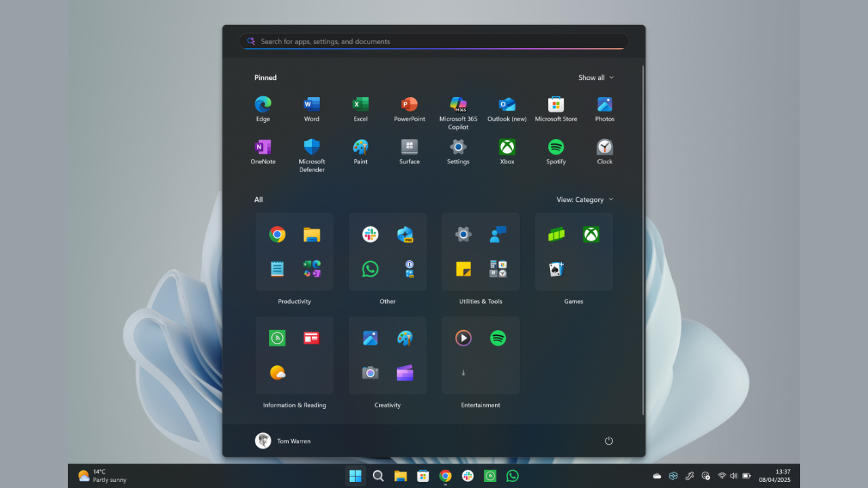Open Settings gear in Utilities & Tools

pyautogui.click(x=463, y=235)
